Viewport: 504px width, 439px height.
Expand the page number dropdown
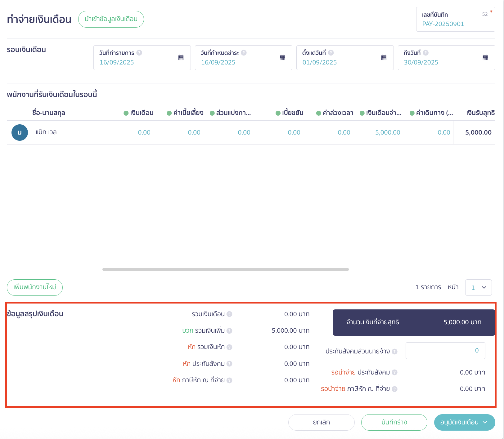tap(478, 287)
